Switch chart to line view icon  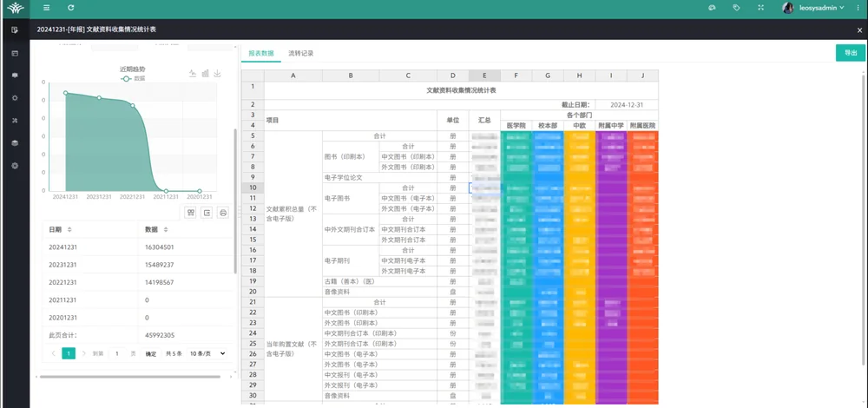point(193,73)
